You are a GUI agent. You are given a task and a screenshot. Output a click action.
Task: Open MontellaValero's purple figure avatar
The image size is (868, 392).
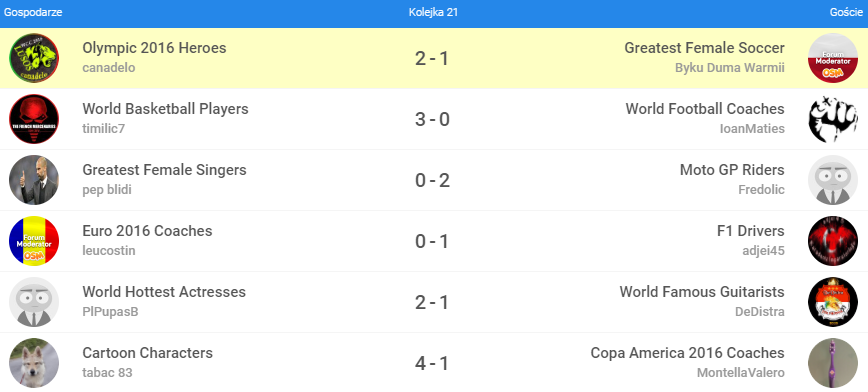833,363
